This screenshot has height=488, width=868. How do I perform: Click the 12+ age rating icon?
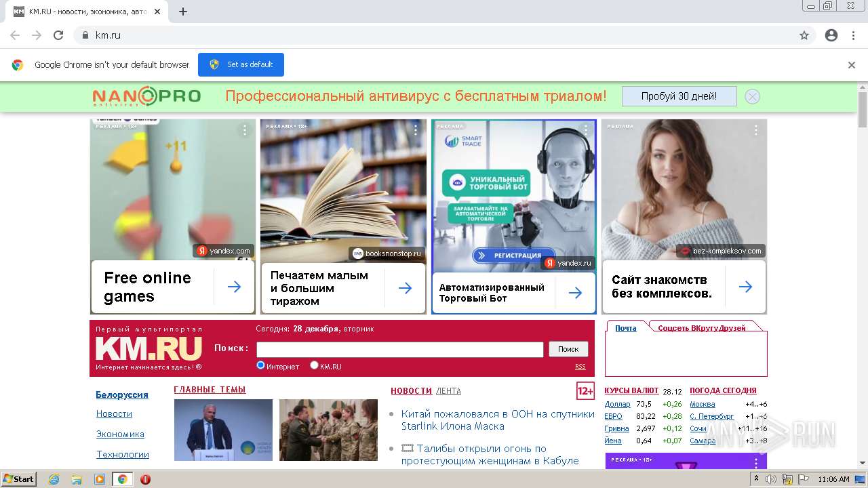pos(585,391)
